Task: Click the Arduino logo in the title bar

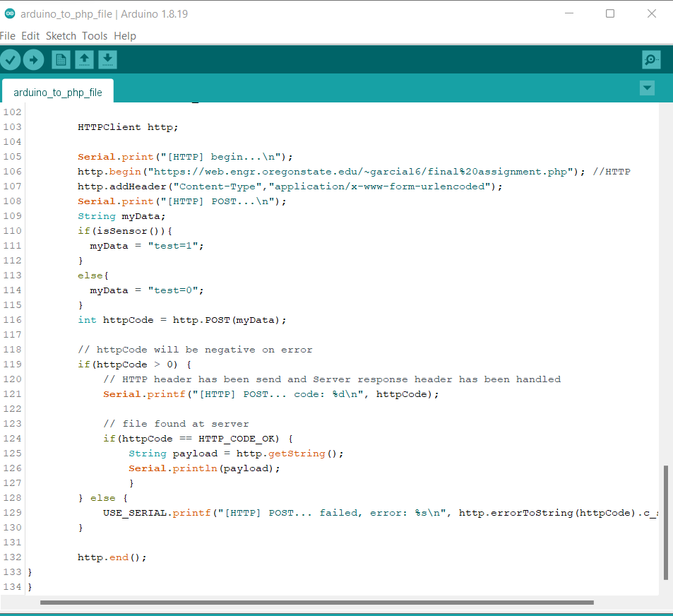Action: (10, 14)
